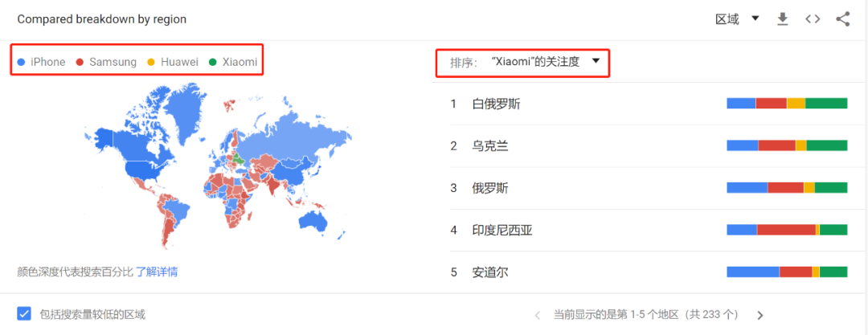Toggle 包括搜索量较低的区域 checkbox

click(x=24, y=314)
